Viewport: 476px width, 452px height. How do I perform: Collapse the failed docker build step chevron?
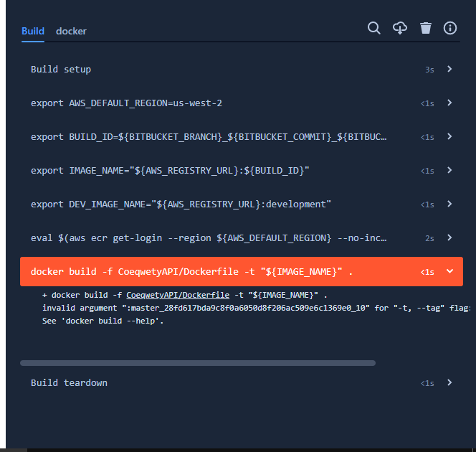tap(449, 271)
